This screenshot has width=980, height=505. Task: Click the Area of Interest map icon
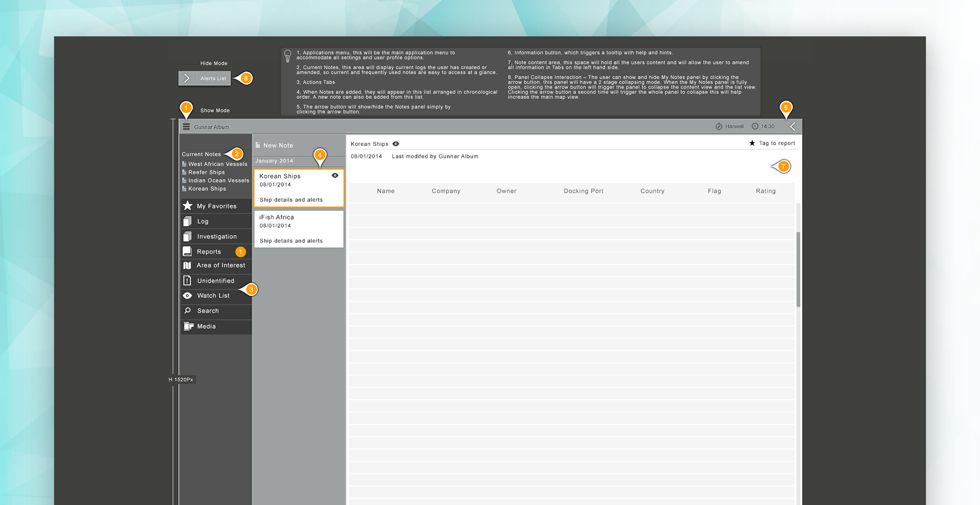[x=187, y=266]
